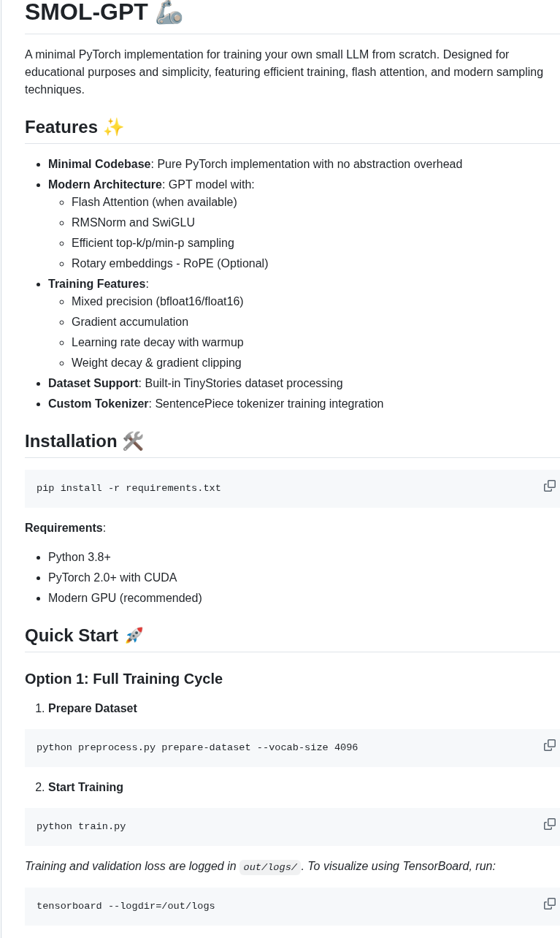
Task: Click the Start Training step label
Action: [x=85, y=787]
